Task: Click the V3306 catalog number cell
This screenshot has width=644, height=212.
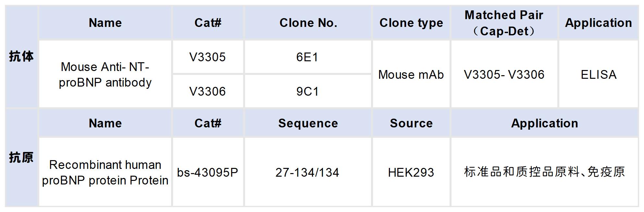Action: coord(207,91)
